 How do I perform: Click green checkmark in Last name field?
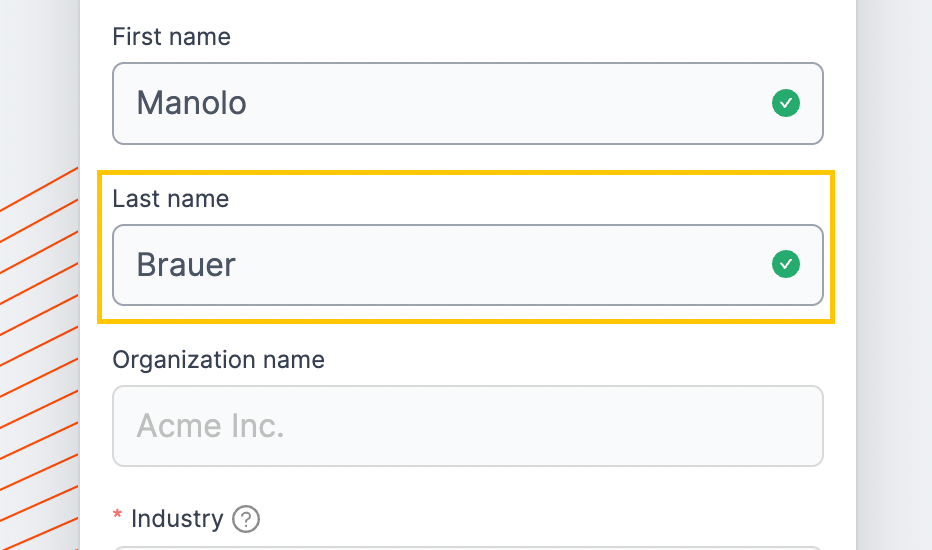786,264
